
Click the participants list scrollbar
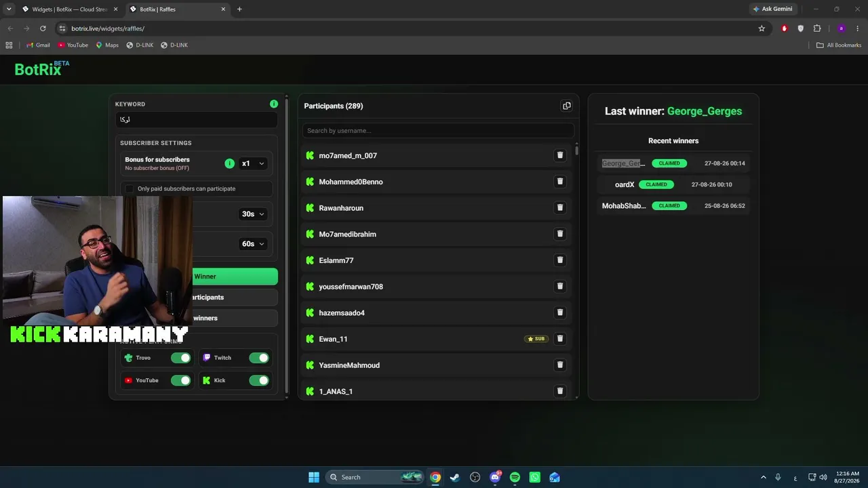pyautogui.click(x=577, y=150)
